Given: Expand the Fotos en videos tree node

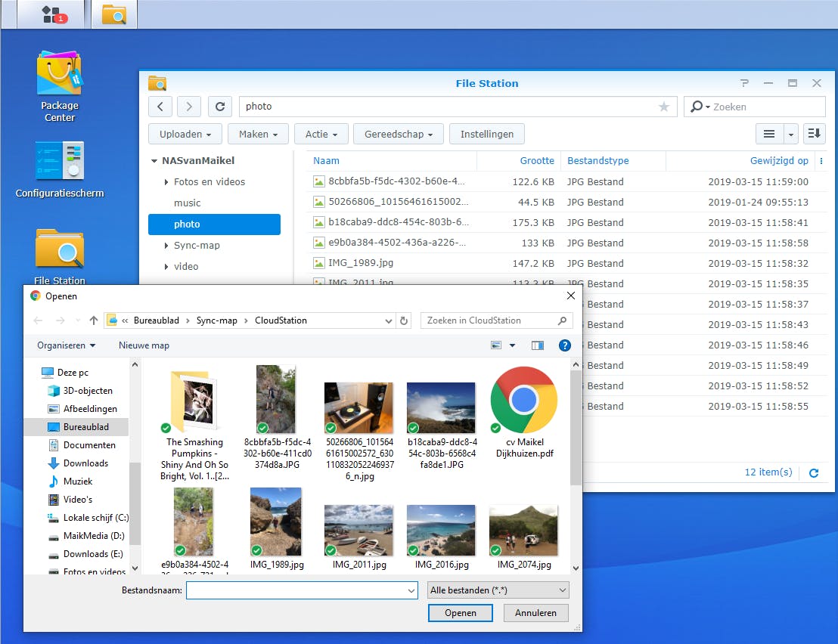Looking at the screenshot, I should (166, 182).
